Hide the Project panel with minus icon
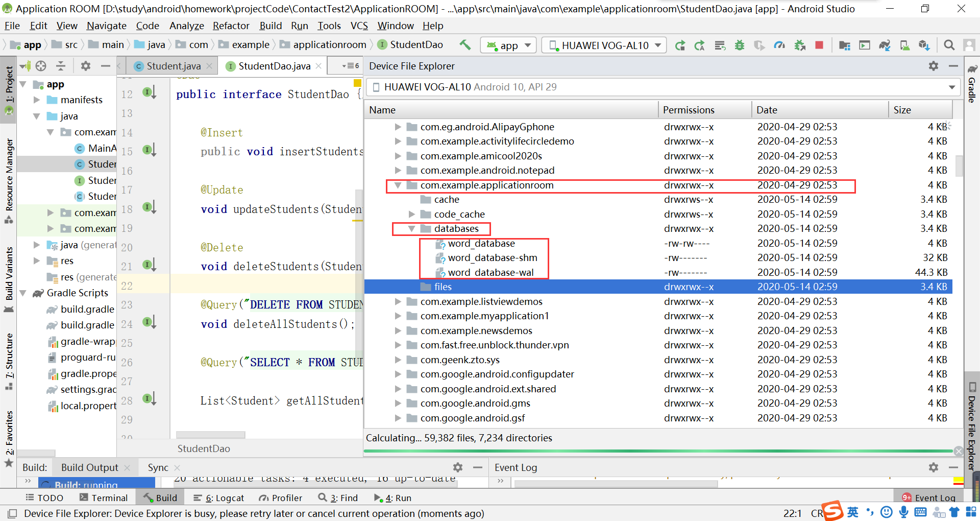 pos(106,66)
